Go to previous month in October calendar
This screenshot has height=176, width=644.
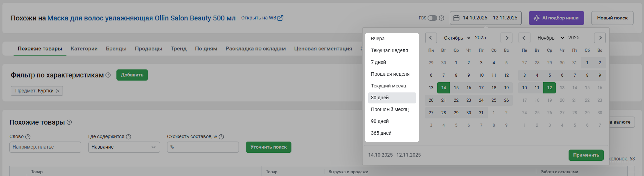coord(431,38)
